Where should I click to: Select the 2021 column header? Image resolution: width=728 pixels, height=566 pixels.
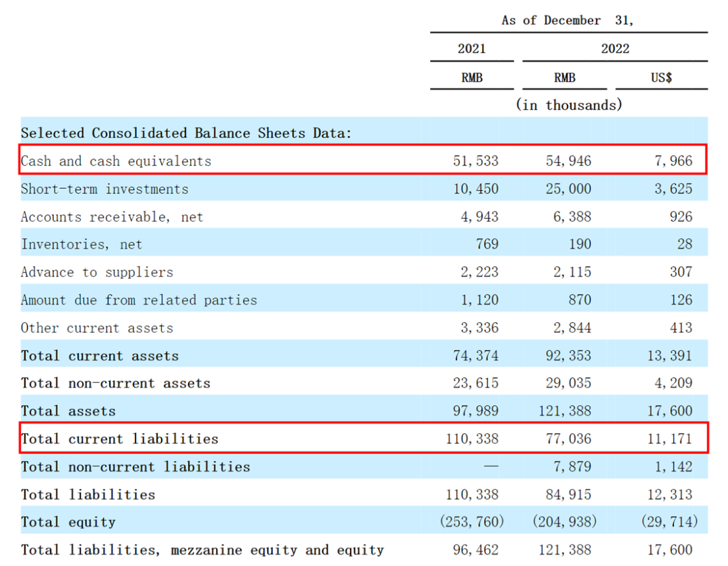point(471,49)
